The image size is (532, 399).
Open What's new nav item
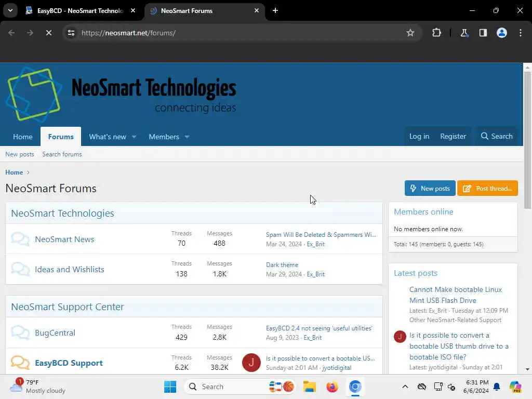tap(107, 137)
